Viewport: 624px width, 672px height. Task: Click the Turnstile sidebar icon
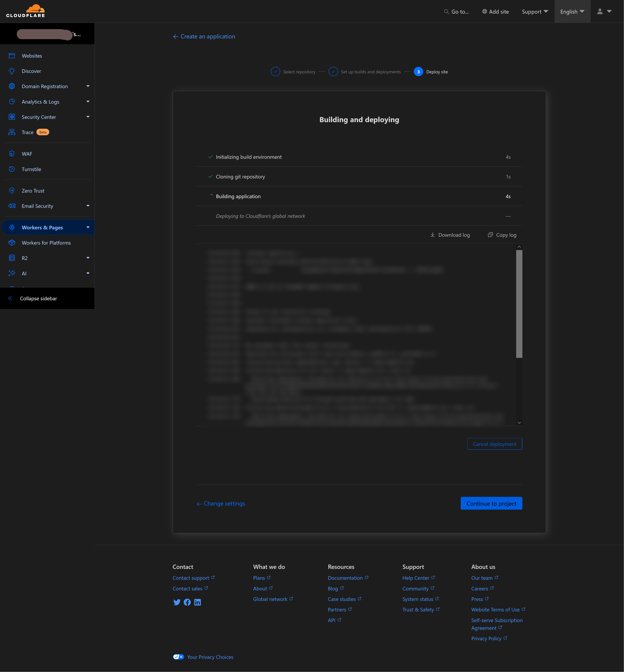(12, 169)
